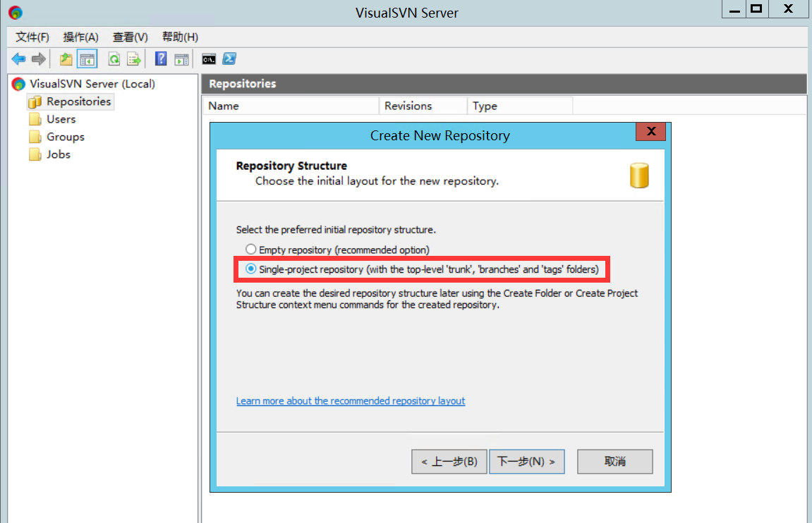The height and width of the screenshot is (523, 812).
Task: Click the 上一步(B) back button
Action: click(449, 462)
